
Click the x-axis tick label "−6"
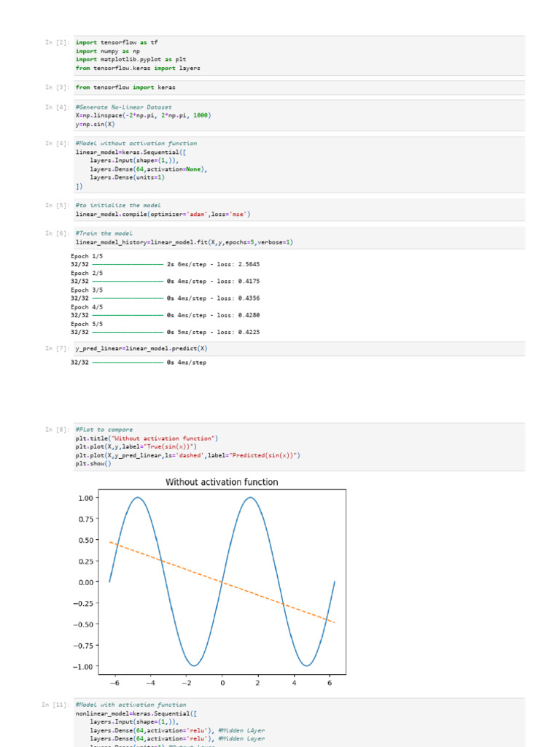pyautogui.click(x=114, y=683)
